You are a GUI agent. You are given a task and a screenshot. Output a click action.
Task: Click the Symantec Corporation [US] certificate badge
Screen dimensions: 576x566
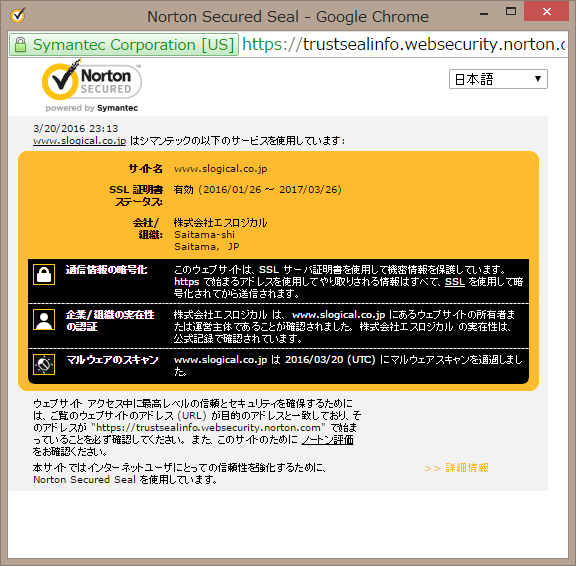pos(124,45)
